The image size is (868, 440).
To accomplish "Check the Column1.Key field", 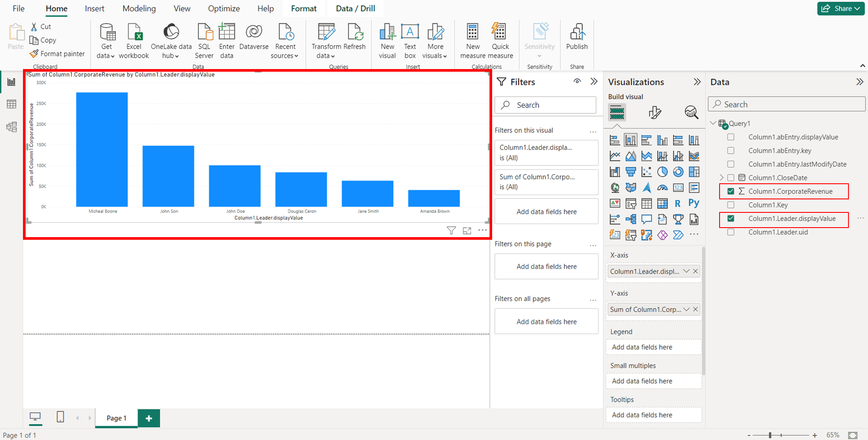I will [x=731, y=205].
